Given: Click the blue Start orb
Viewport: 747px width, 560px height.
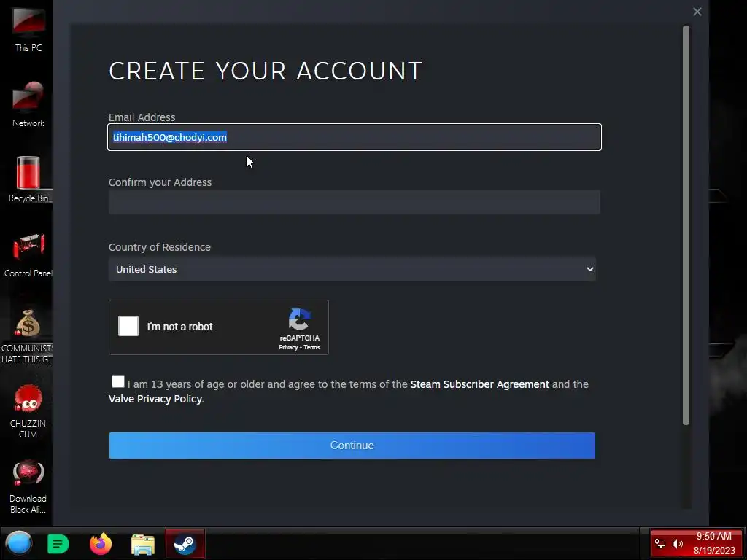Looking at the screenshot, I should click(18, 543).
